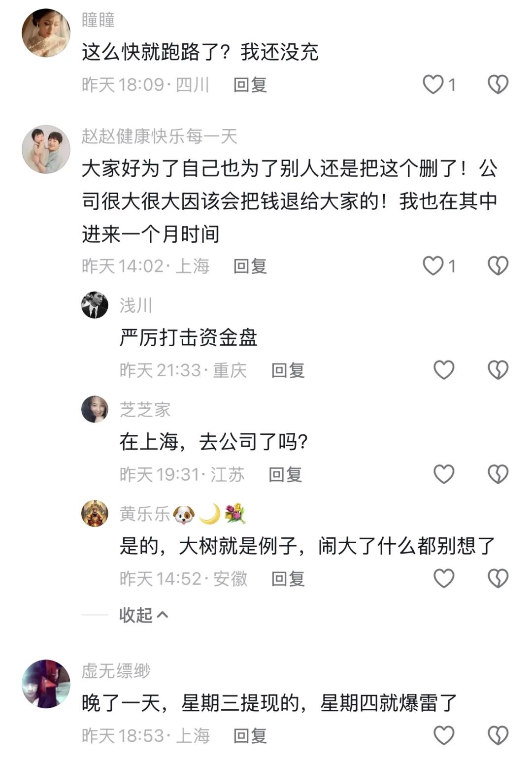Dislike 虚无缥缈's comment
The height and width of the screenshot is (758, 532).
[x=498, y=735]
